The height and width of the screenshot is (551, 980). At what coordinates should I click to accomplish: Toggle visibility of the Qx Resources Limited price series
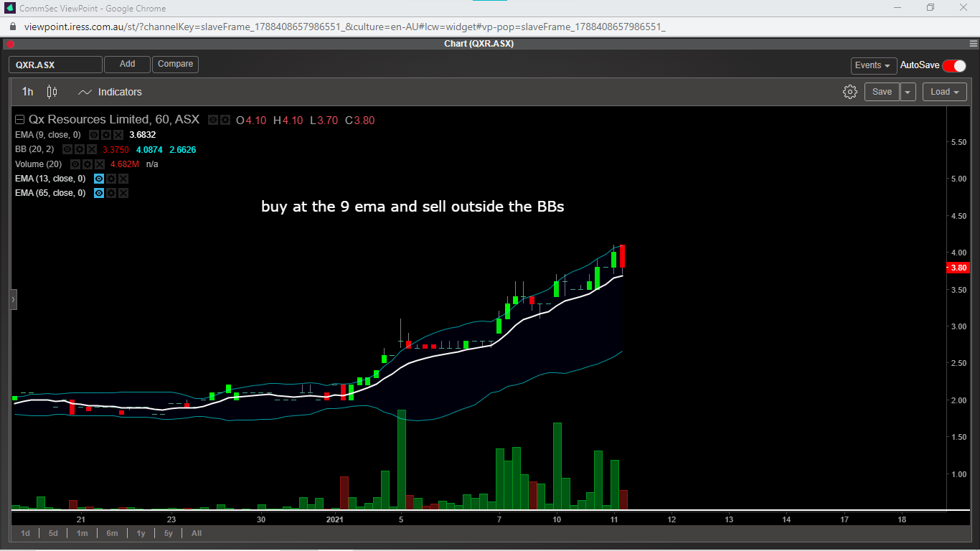pos(213,120)
